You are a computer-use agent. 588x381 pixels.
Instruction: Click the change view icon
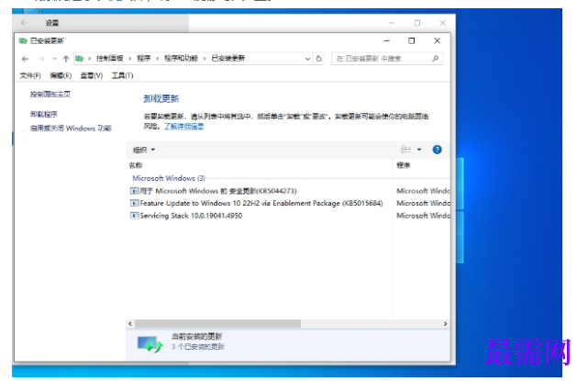click(405, 150)
